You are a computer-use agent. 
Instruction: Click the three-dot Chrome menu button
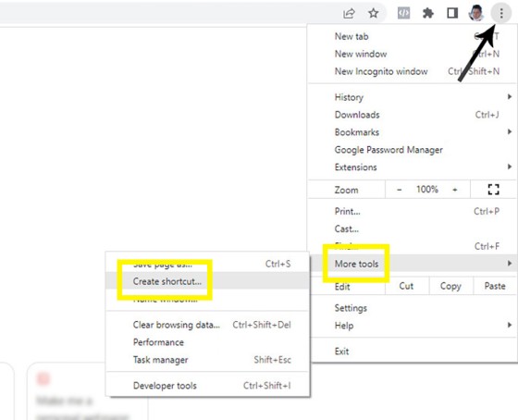click(x=501, y=13)
